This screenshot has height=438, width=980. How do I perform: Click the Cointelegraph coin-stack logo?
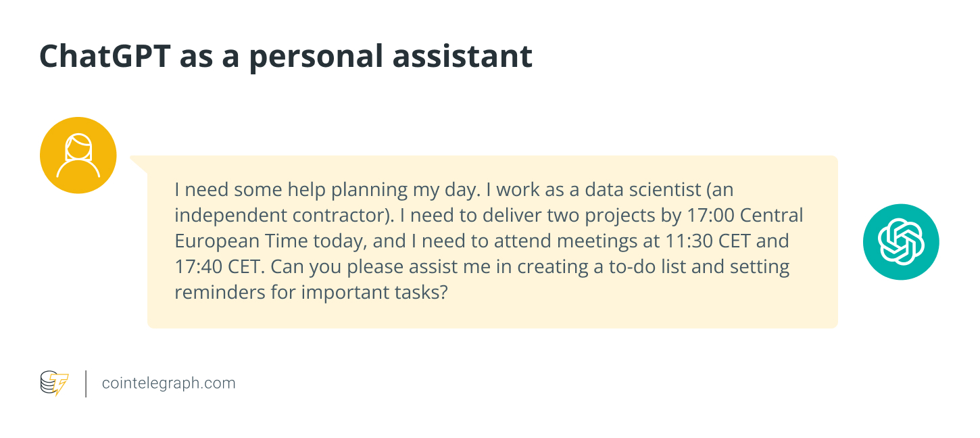(54, 383)
